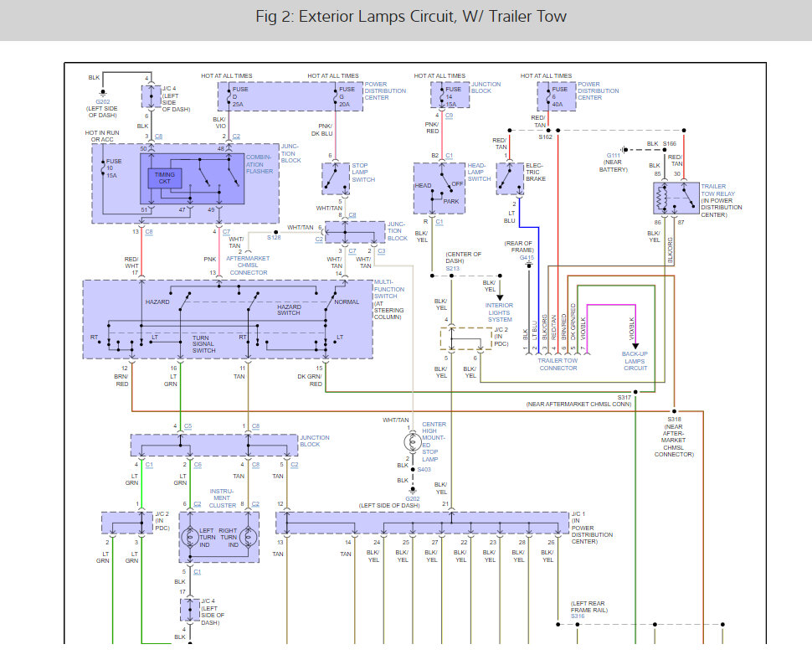Open Power Distribution Center link beside Fuse G 20A
The height and width of the screenshot is (665, 812).
click(385, 90)
